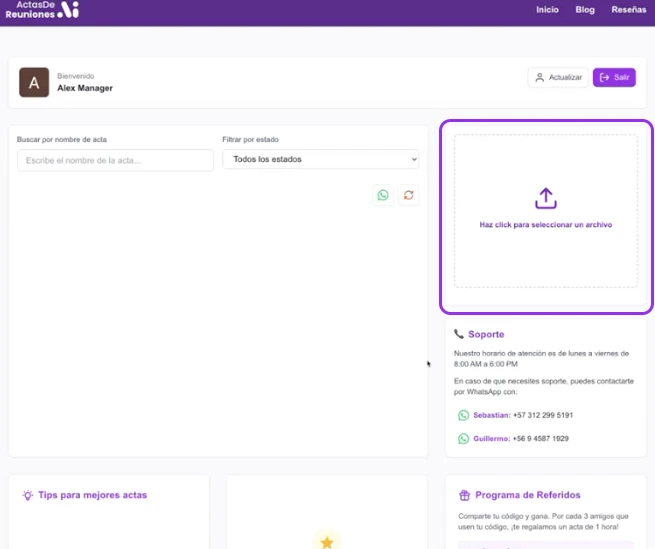Click the yellow star icon
Screen dimensions: 655x549
click(326, 541)
